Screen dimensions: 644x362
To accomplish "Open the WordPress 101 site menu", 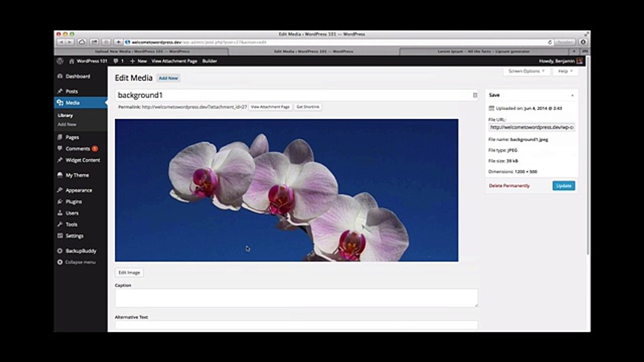I will (x=88, y=61).
